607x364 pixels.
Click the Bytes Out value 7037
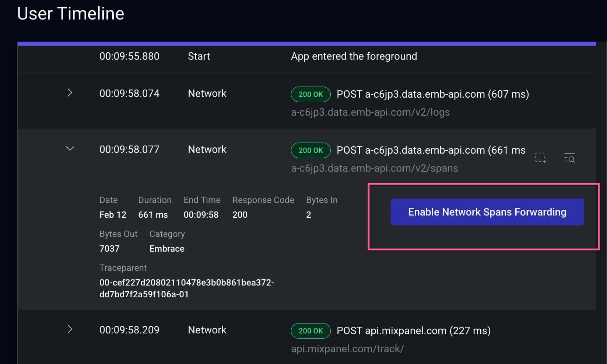109,249
